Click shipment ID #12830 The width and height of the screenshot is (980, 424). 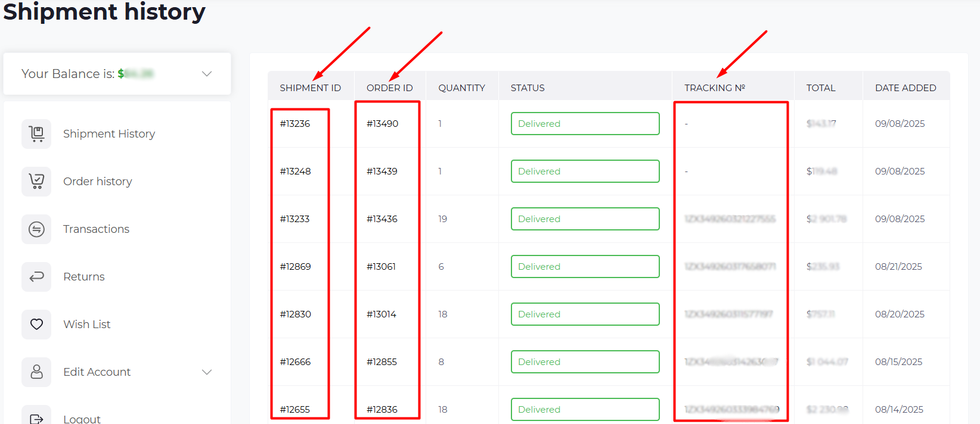[x=296, y=314]
